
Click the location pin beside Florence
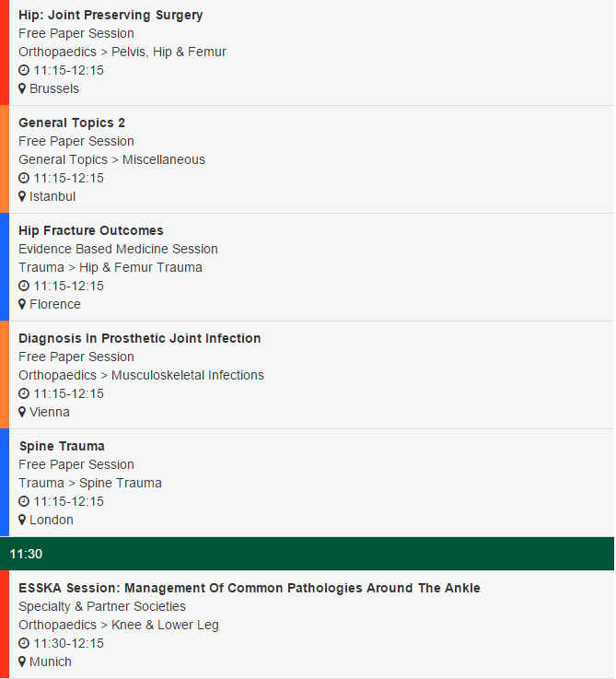coord(22,304)
